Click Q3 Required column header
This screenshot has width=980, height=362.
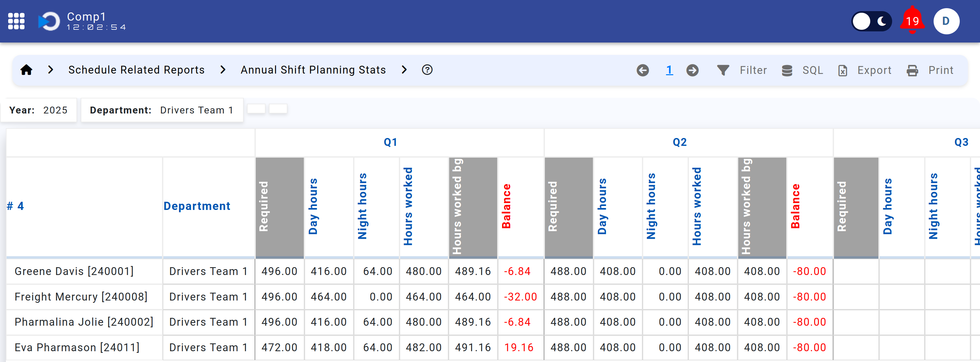tap(856, 207)
